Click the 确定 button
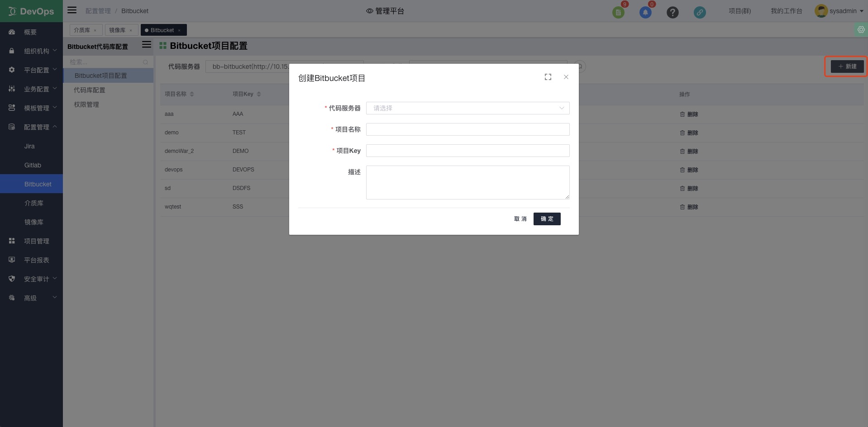The height and width of the screenshot is (427, 868). pyautogui.click(x=547, y=219)
